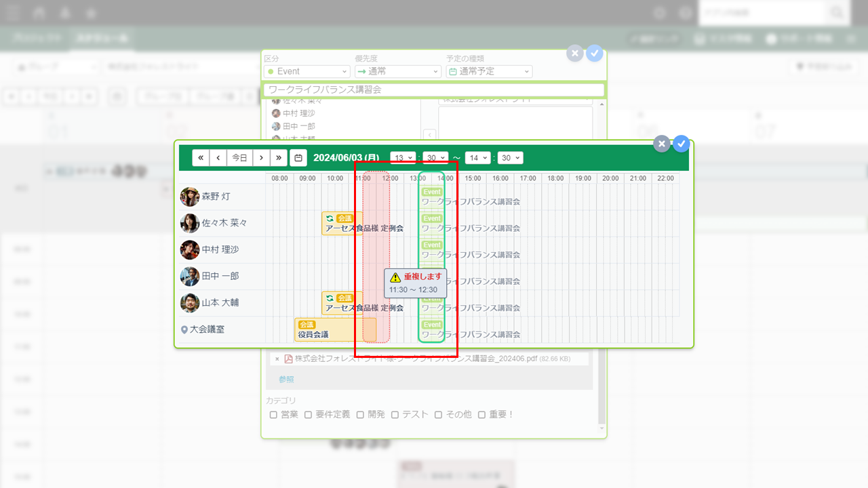Go to previous day with single-left arrow
868x488 pixels.
(x=218, y=158)
